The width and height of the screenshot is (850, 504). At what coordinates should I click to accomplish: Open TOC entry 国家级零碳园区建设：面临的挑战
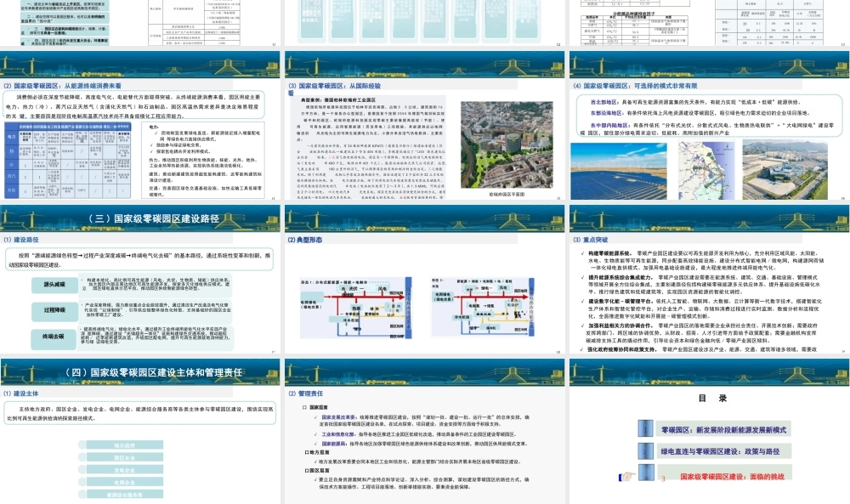click(733, 478)
